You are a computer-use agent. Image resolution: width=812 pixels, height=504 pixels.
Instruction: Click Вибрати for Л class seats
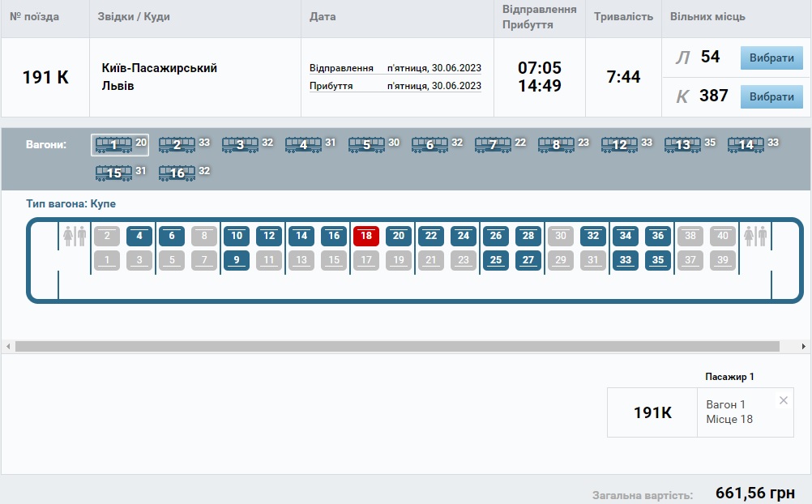pyautogui.click(x=771, y=58)
